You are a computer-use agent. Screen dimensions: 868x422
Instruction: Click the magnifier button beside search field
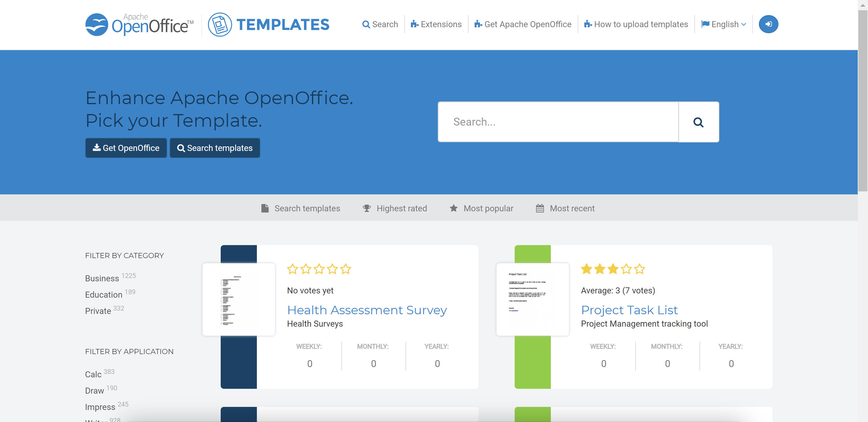(698, 122)
